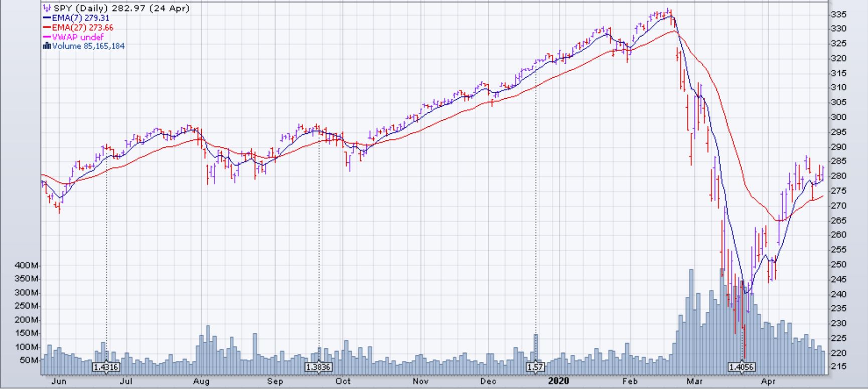Select the EMA(27) 273.66 legend entry
Viewport: 868px width, 390px height.
[82, 28]
